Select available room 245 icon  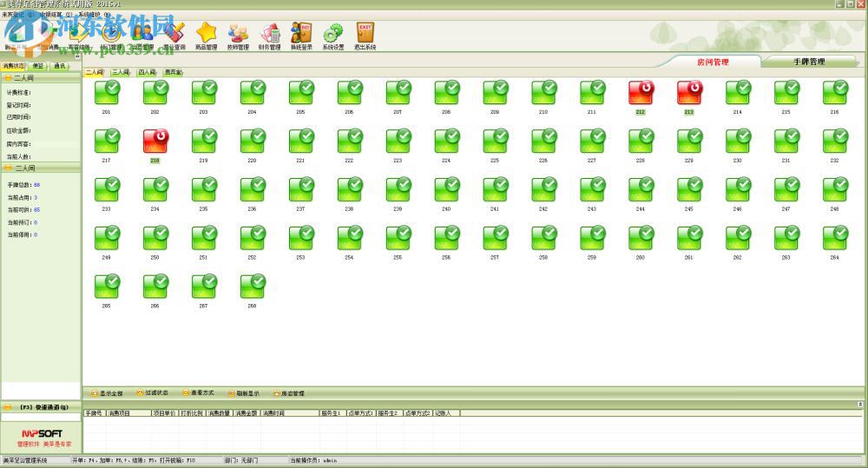[689, 189]
